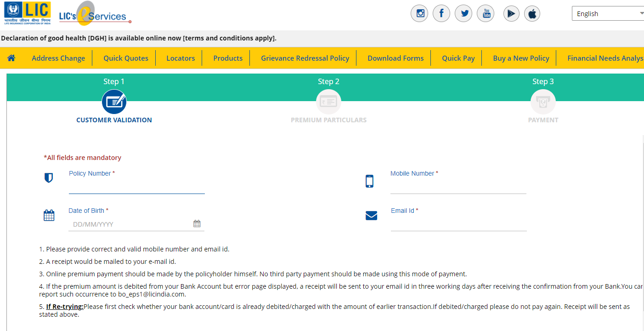
Task: Click Buy a New Policy
Action: (x=521, y=58)
